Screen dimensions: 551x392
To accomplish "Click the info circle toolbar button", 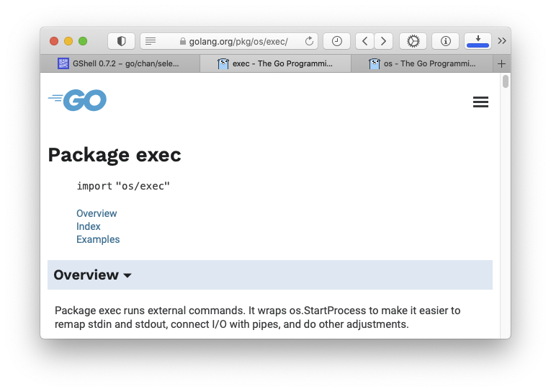I will tap(445, 41).
